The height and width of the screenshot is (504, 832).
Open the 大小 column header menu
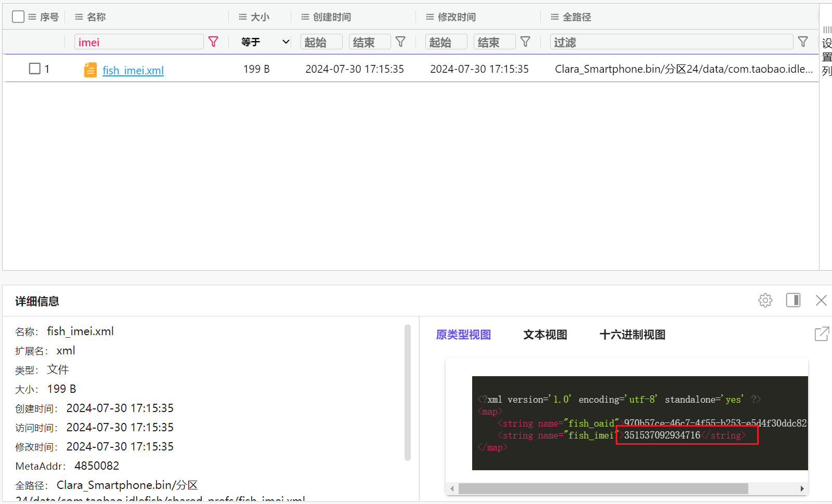click(242, 17)
